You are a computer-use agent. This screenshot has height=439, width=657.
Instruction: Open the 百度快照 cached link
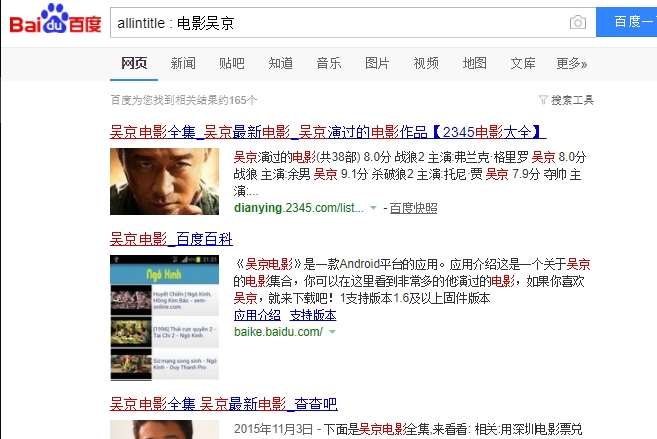[413, 208]
